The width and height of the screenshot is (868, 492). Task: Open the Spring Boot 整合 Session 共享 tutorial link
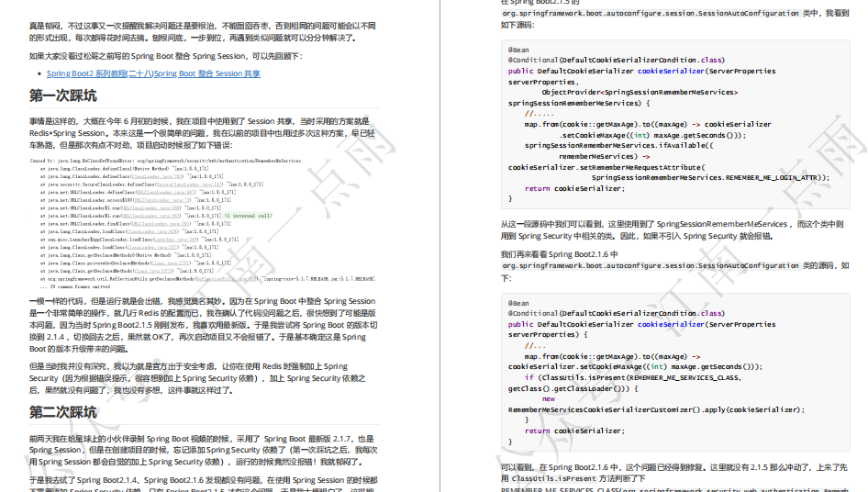(153, 73)
